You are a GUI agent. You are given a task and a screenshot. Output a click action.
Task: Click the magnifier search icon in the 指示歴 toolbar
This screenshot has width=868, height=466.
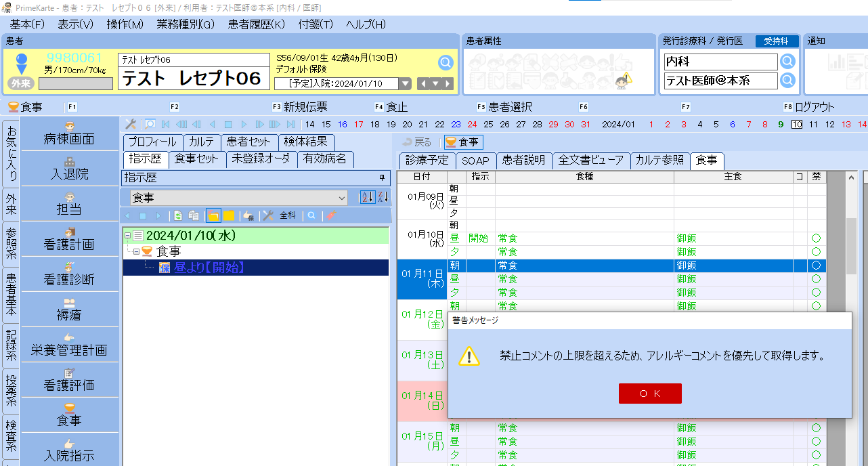311,215
